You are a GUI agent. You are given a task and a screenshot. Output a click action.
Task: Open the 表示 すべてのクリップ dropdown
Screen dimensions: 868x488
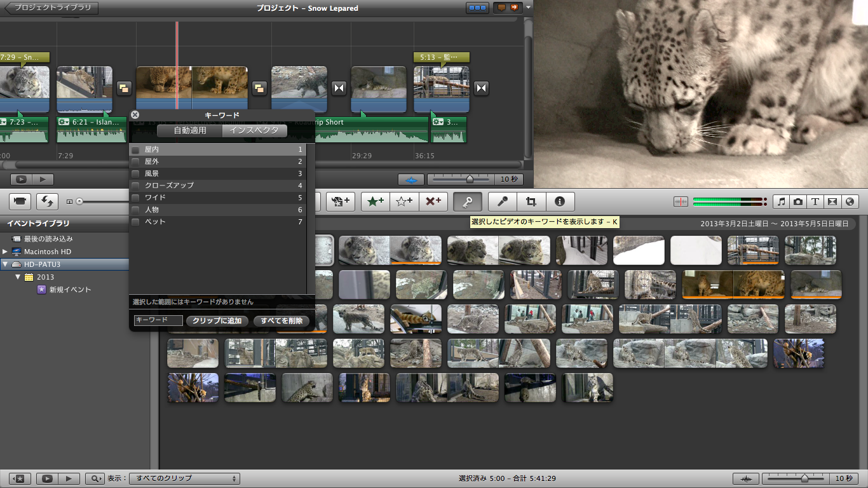(184, 478)
